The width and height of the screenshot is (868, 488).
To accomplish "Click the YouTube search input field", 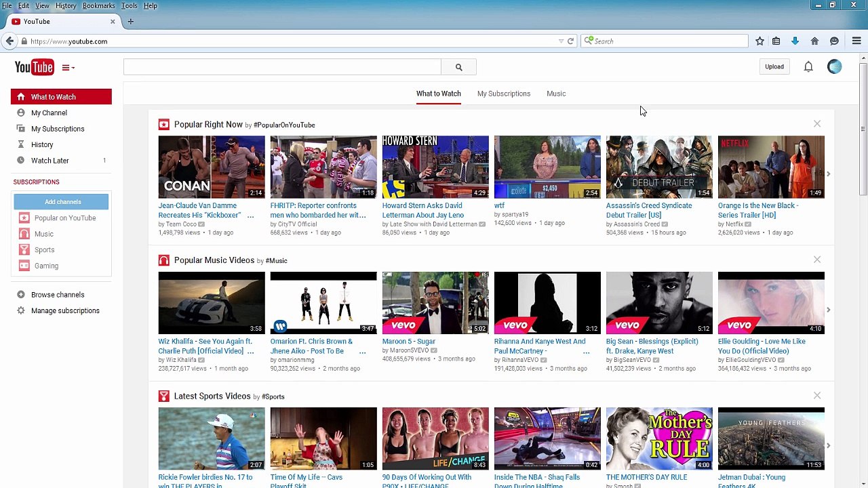I will tap(282, 67).
